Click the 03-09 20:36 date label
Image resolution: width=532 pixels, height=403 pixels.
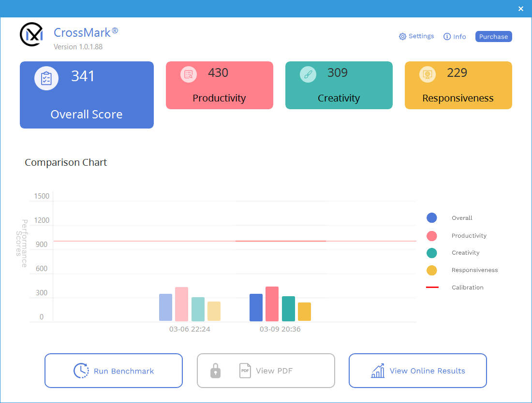(280, 329)
